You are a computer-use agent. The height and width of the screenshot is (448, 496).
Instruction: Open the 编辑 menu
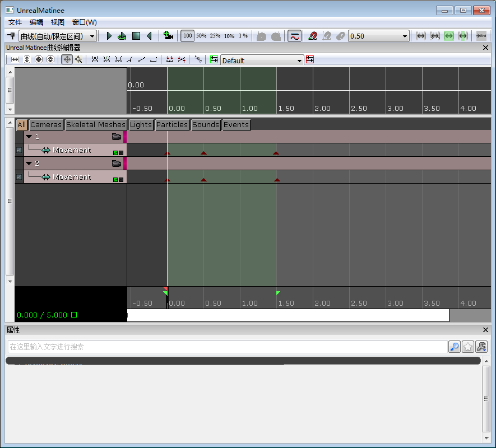(36, 22)
